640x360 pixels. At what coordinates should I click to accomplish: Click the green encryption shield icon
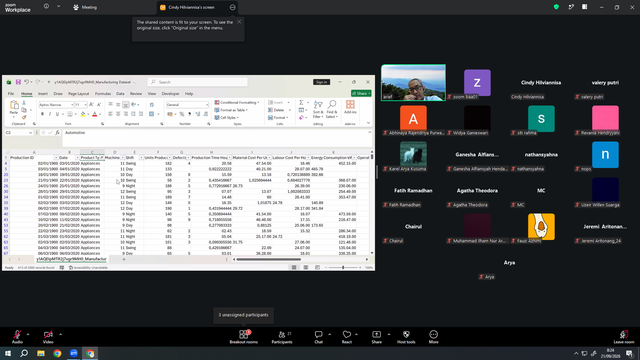(x=556, y=7)
